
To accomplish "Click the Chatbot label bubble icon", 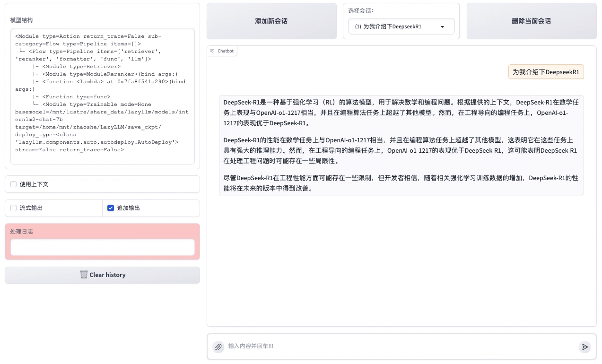I will coord(212,51).
